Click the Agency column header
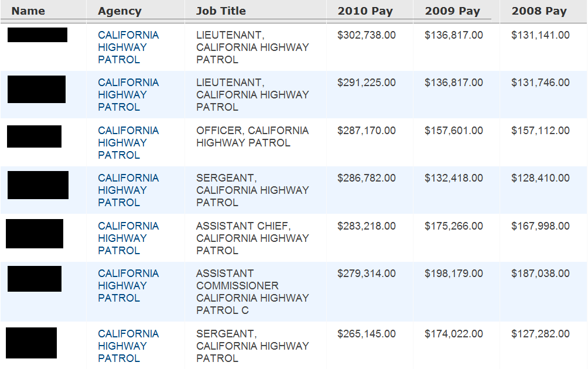Viewport: 588px width, 369px height. (x=119, y=11)
